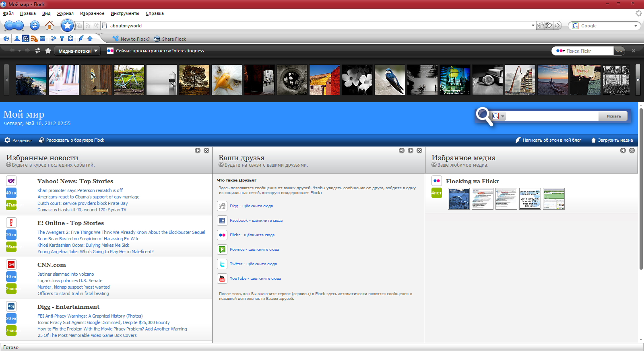
Task: Click the media bar refresh icon
Action: (x=37, y=51)
